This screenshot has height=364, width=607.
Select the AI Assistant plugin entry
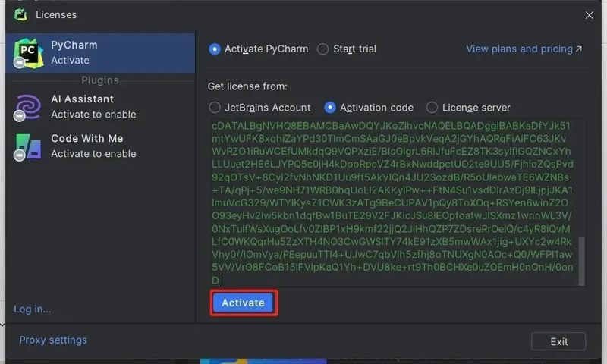coord(100,107)
